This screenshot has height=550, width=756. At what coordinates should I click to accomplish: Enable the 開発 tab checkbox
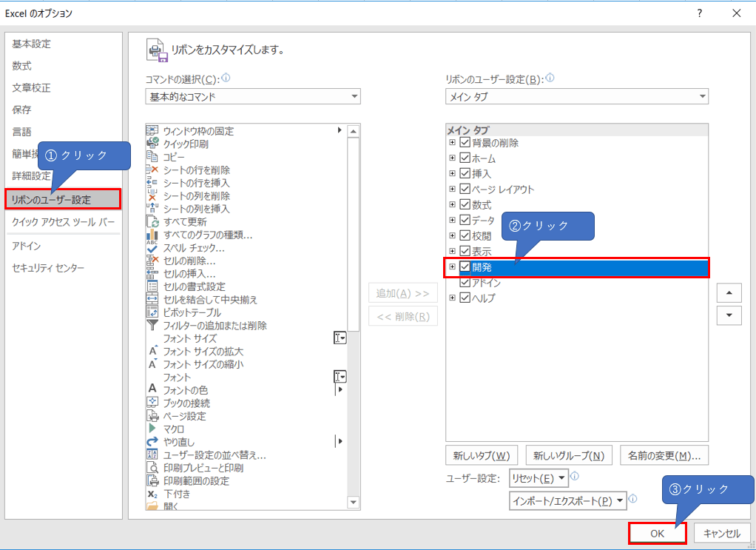click(465, 266)
